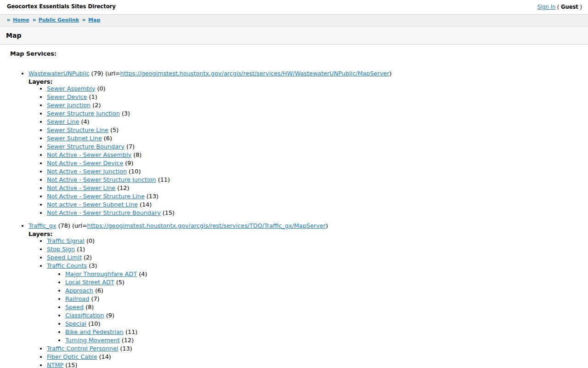
Task: Open Traffic Signal layer
Action: (x=66, y=241)
